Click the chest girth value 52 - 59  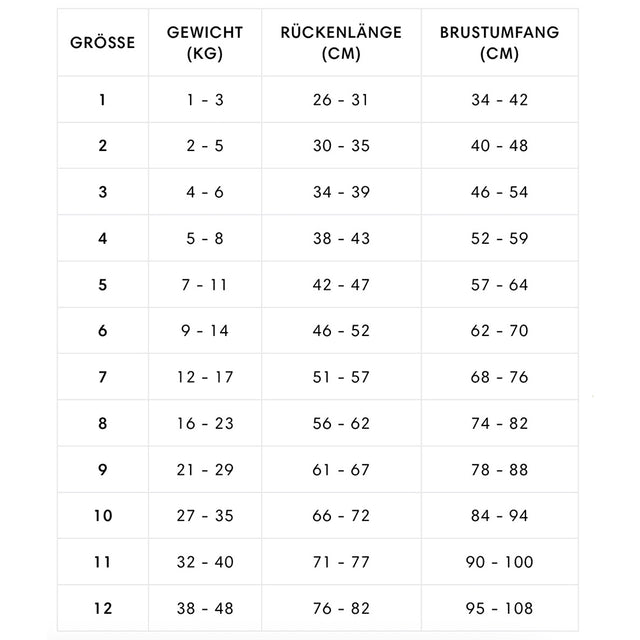[x=499, y=238]
